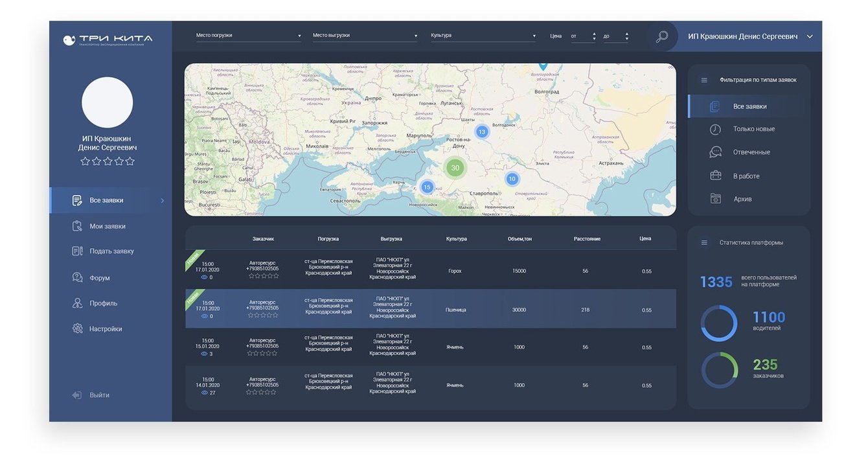Rate the sidebar profile with the fifth star
The width and height of the screenshot is (868, 460).
[x=130, y=161]
